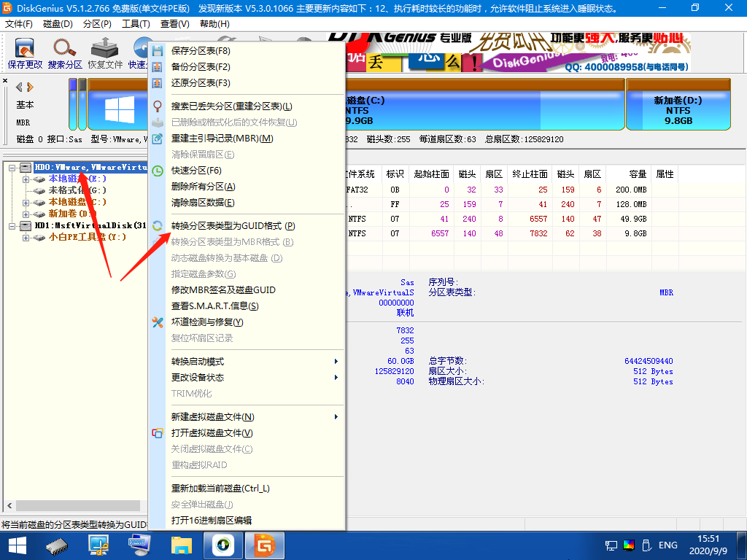Click the ENG language indicator in tray
The image size is (747, 560).
[667, 545]
